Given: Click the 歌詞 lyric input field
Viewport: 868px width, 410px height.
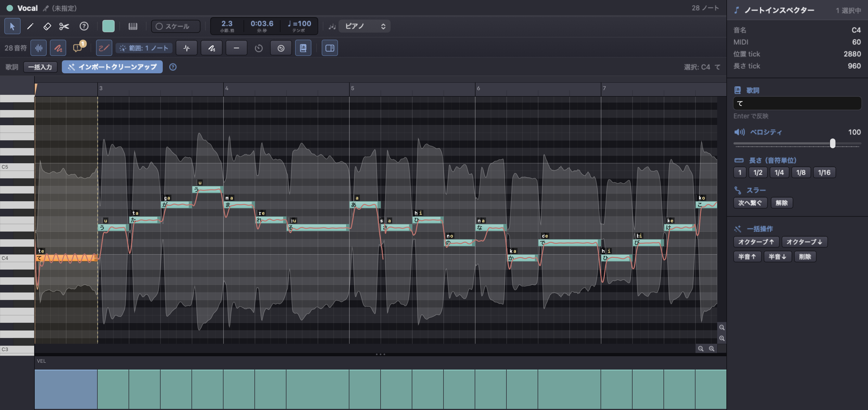Looking at the screenshot, I should click(797, 103).
